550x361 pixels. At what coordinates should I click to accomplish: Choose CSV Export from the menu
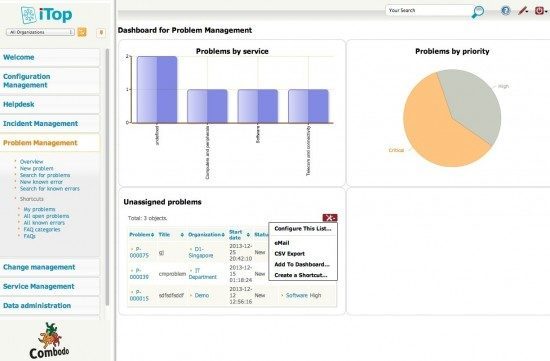tap(289, 254)
